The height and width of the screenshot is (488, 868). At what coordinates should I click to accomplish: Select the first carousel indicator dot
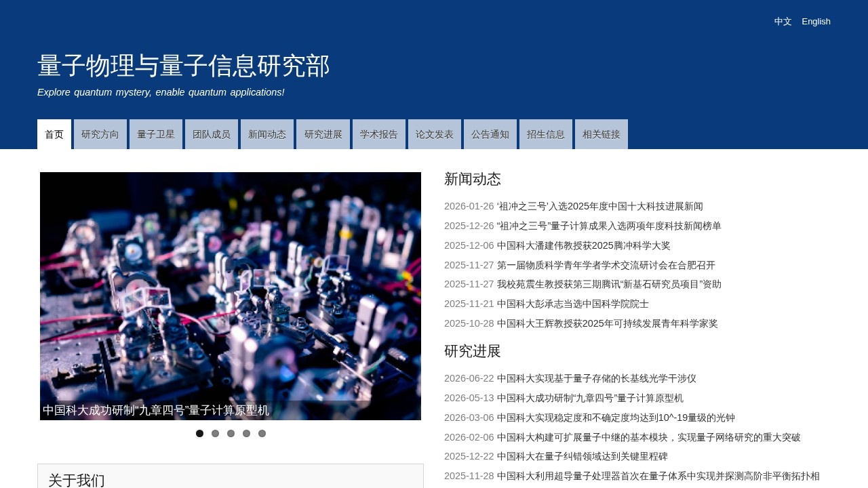pos(199,434)
